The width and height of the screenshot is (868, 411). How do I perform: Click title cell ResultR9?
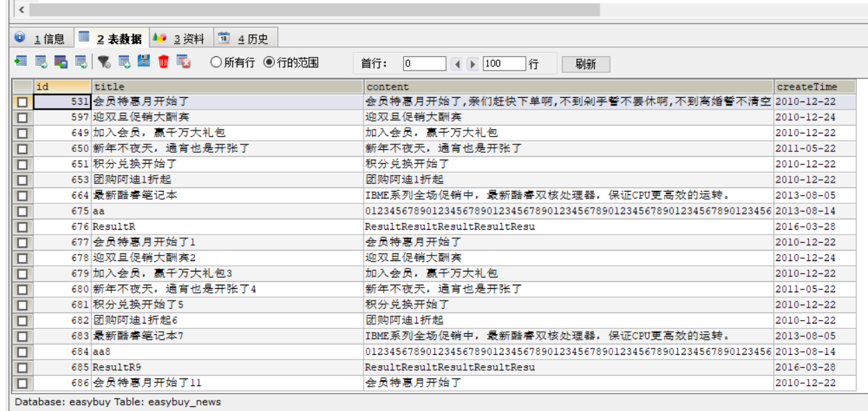[x=228, y=367]
